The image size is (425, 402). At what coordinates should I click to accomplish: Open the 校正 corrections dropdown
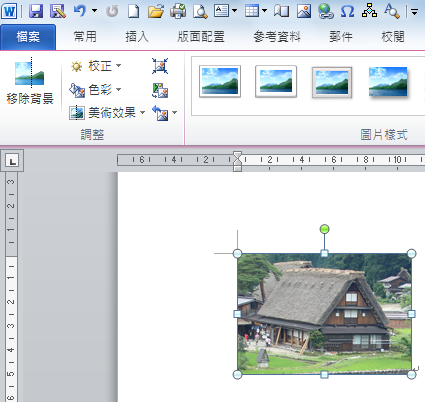point(96,66)
